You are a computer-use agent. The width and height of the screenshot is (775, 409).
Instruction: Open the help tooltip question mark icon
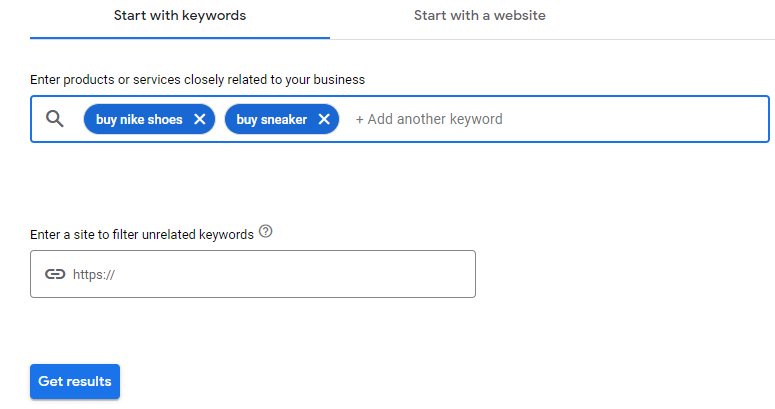click(265, 232)
